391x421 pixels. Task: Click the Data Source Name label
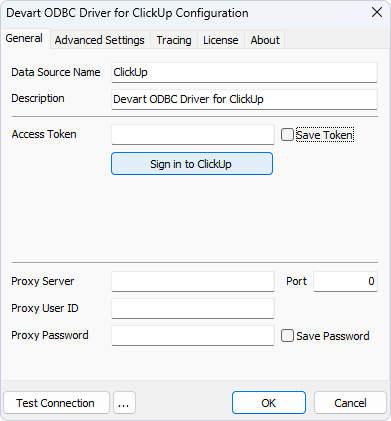pyautogui.click(x=56, y=72)
